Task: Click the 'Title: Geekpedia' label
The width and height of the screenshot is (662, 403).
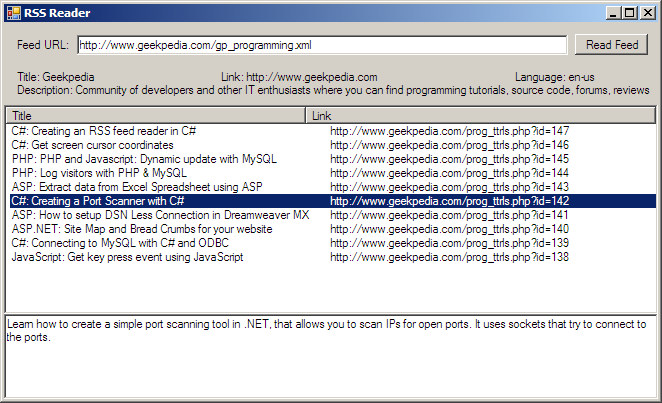Action: (56, 77)
